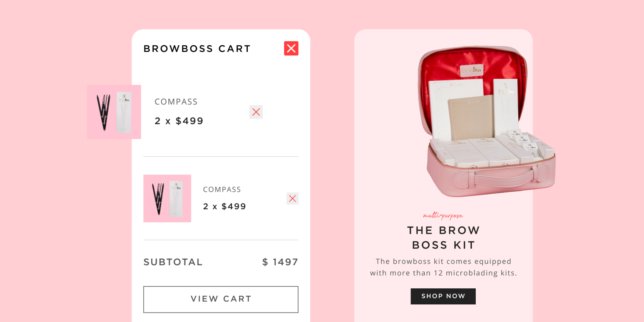The width and height of the screenshot is (644, 322).
Task: Select the second Compass product name
Action: click(222, 190)
